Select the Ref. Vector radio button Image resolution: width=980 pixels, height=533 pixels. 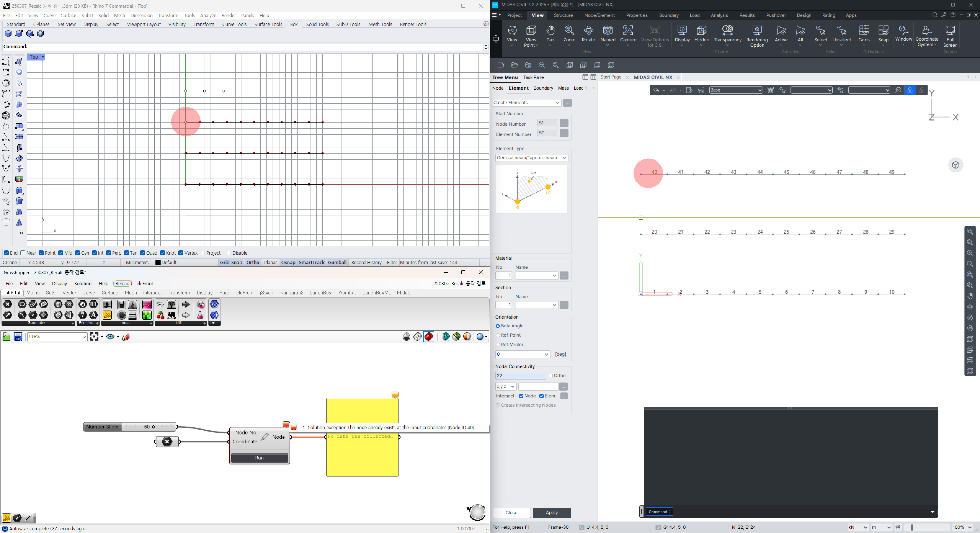(x=498, y=345)
